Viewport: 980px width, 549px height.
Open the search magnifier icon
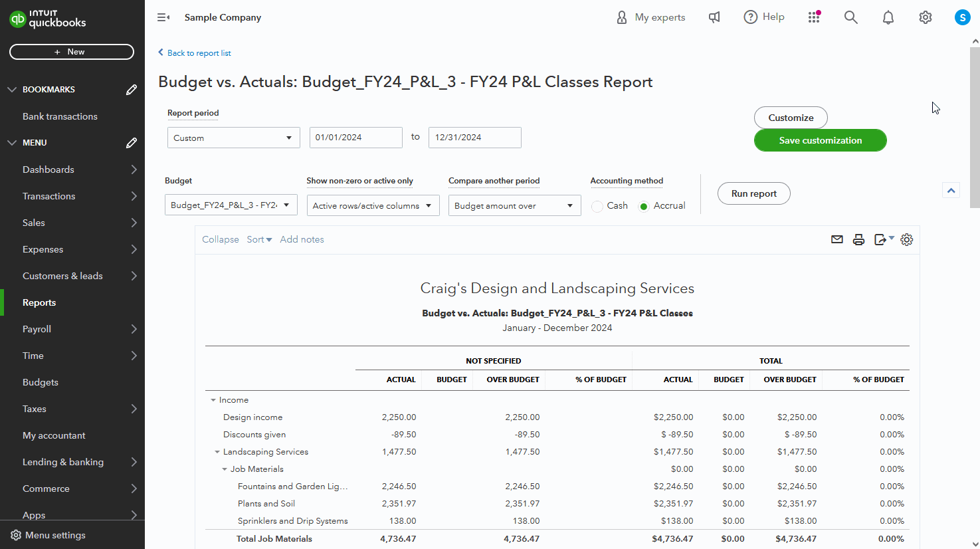click(850, 17)
